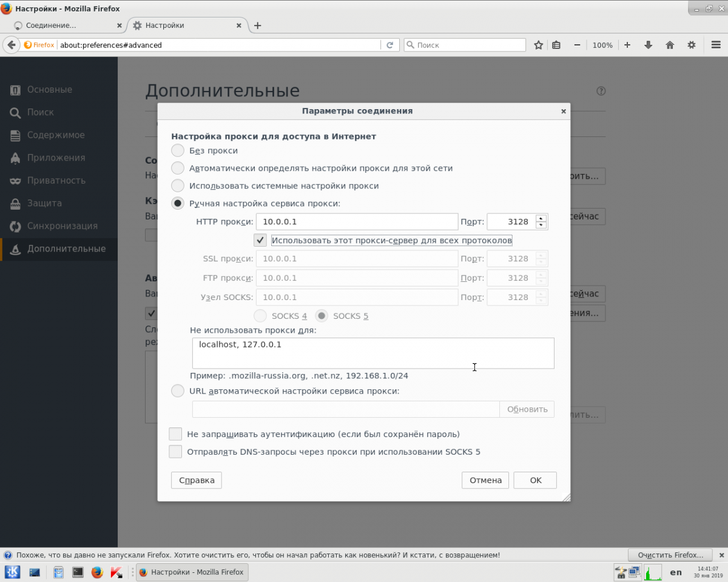Click the Справка button
728x582 pixels.
[197, 480]
